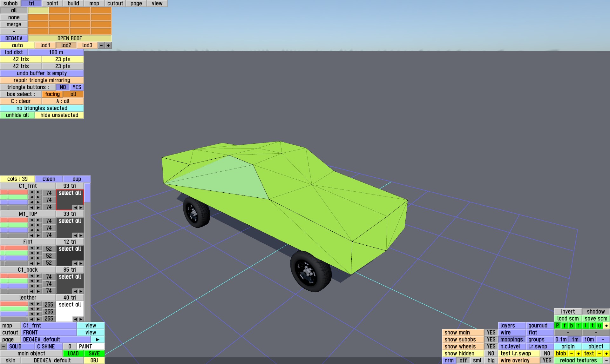Click the green 'P' view shortcut
This screenshot has width=610, height=364.
click(x=557, y=326)
